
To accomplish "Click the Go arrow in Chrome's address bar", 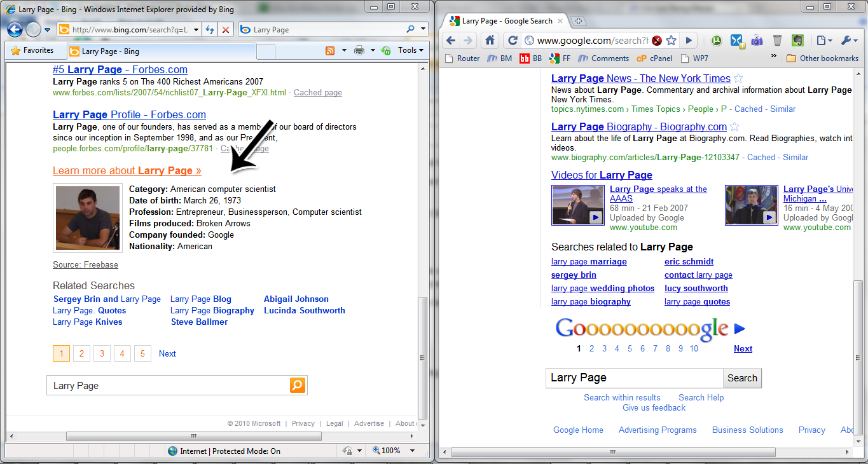I will 689,41.
